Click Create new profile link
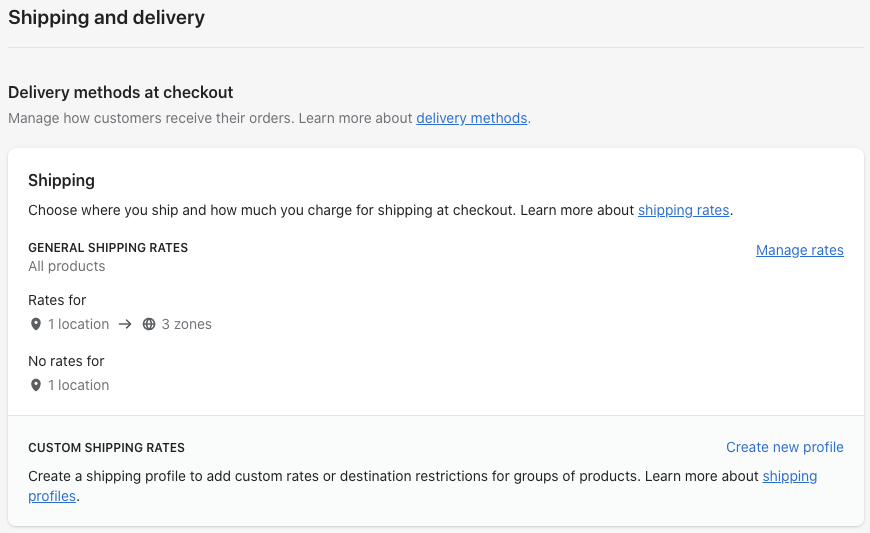The height and width of the screenshot is (533, 870). [784, 447]
